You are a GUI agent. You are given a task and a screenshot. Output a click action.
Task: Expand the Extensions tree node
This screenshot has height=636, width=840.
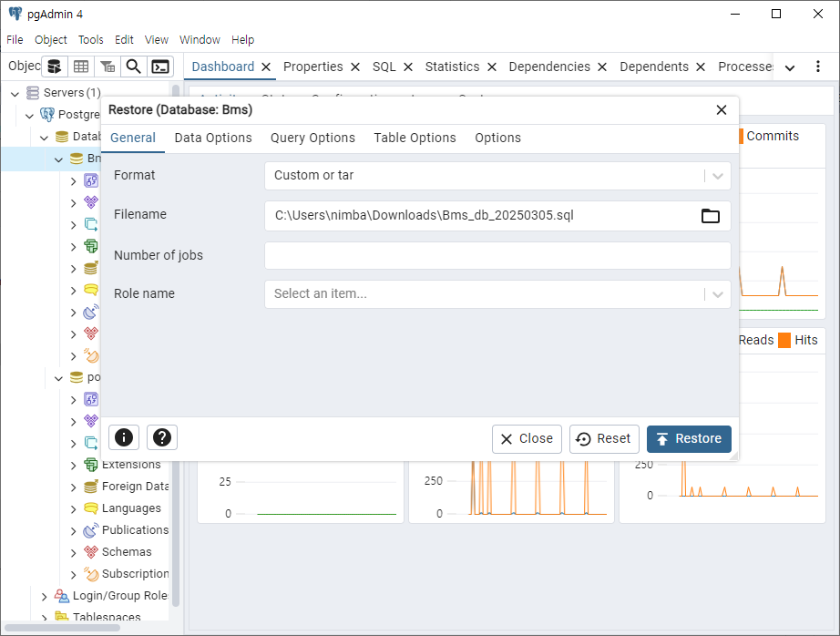74,466
